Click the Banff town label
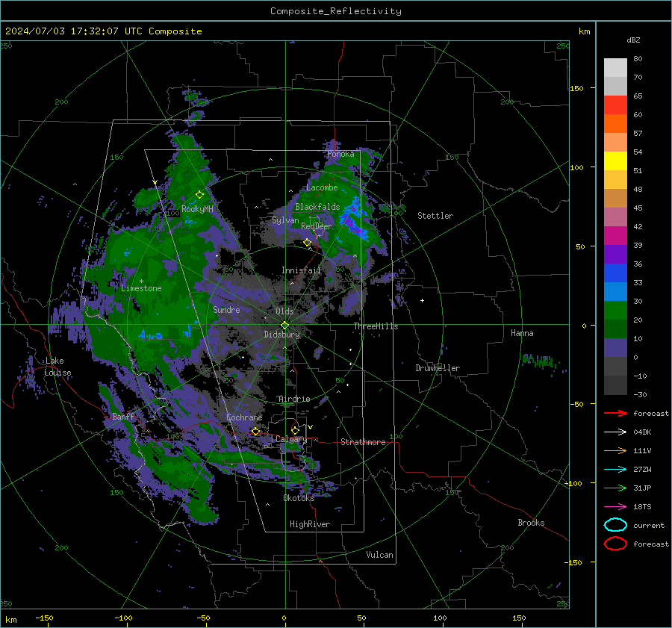Screen dimensions: 672x628 point(123,417)
